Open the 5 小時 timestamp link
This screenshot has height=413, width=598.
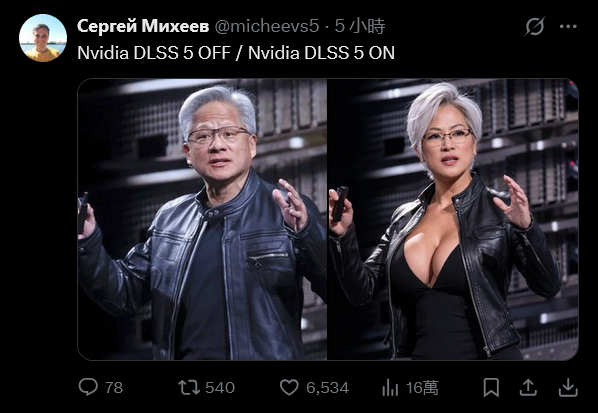360,26
